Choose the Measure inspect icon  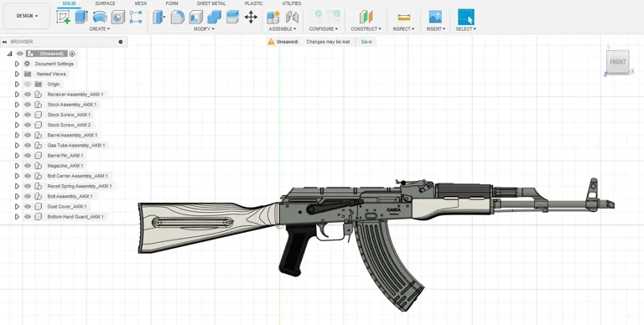tap(403, 17)
